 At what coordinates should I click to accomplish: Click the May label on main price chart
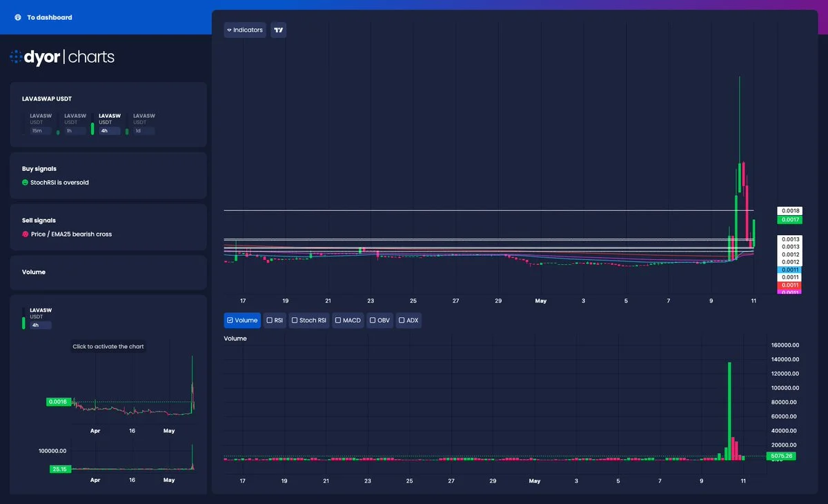541,301
